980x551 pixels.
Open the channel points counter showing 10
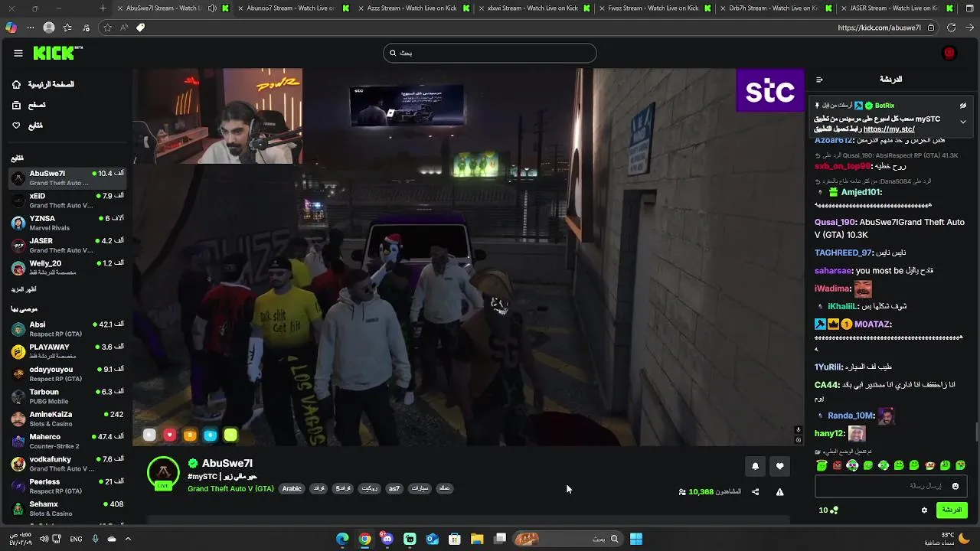828,510
